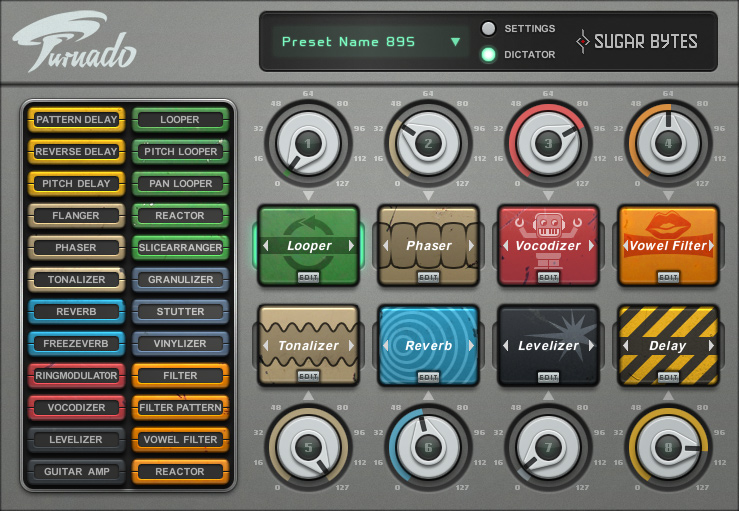Image resolution: width=739 pixels, height=511 pixels.
Task: Switch Vocodizer slot to previous effect
Action: tap(505, 246)
